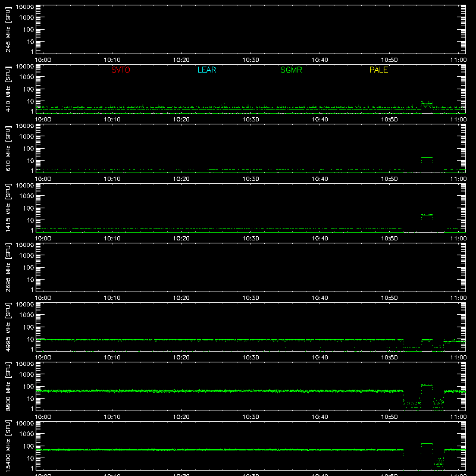Select the 410 MHz [SFU] axis title

pyautogui.click(x=8, y=89)
